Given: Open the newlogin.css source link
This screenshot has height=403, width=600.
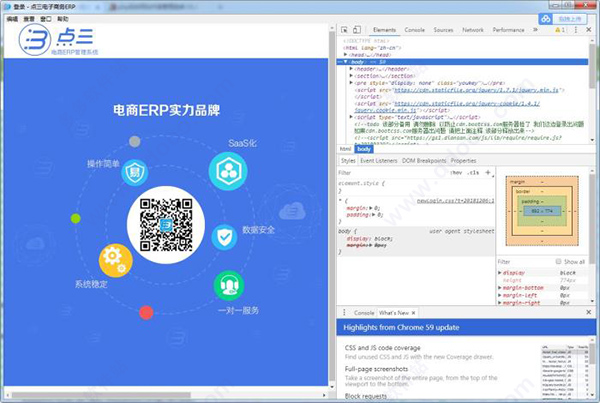Looking at the screenshot, I should click(455, 201).
